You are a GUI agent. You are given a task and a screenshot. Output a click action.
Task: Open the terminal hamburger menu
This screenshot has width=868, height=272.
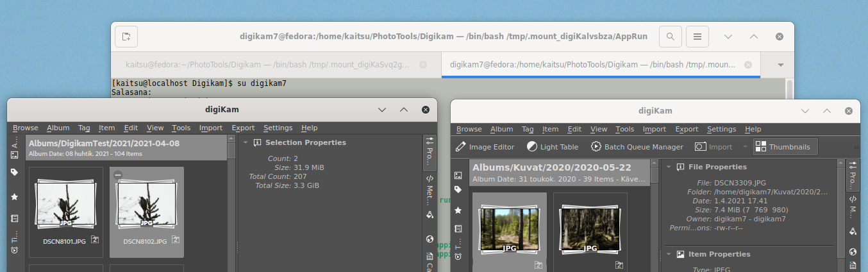[x=697, y=37]
